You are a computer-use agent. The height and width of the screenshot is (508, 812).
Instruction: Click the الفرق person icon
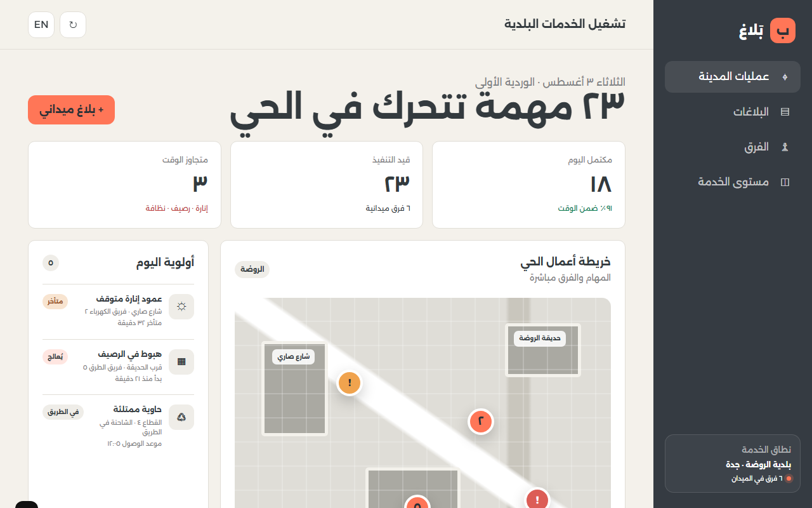click(785, 147)
